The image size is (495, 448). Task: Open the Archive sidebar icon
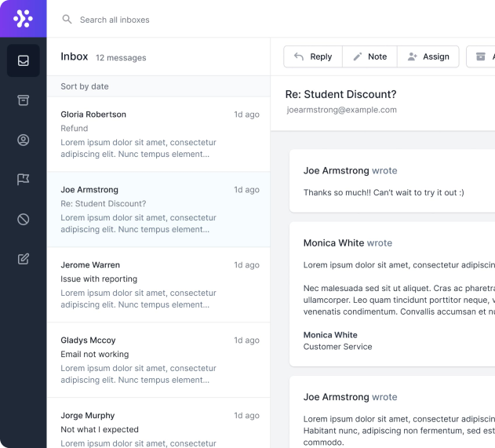pos(24,100)
